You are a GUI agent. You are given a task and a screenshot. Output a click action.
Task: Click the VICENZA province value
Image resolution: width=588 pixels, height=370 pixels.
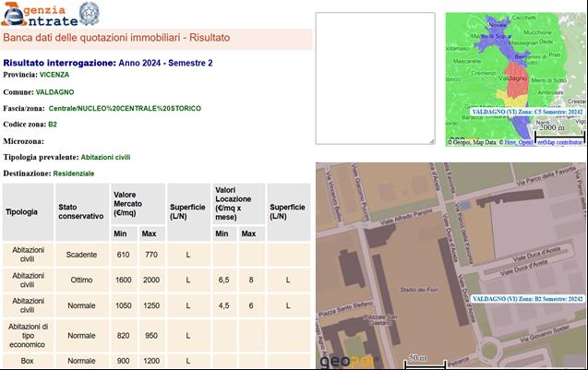click(54, 75)
